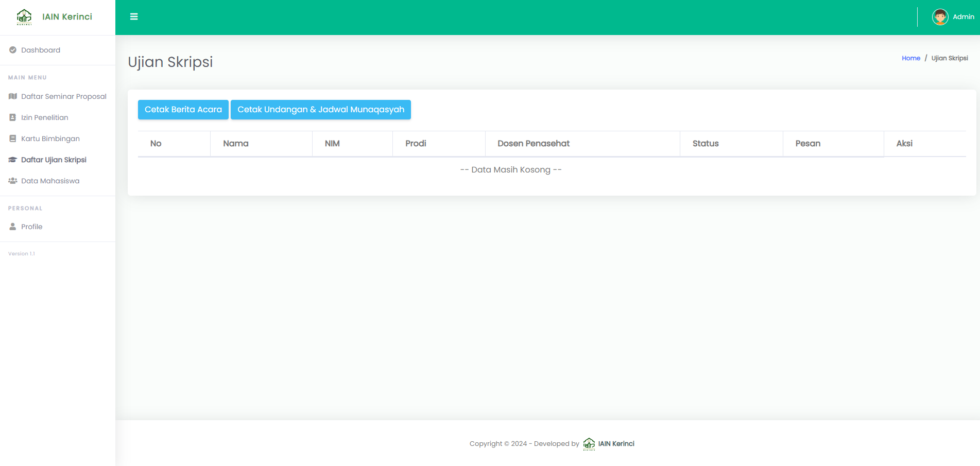The image size is (980, 466).
Task: Toggle the sidebar with hamburger menu icon
Action: click(x=134, y=16)
